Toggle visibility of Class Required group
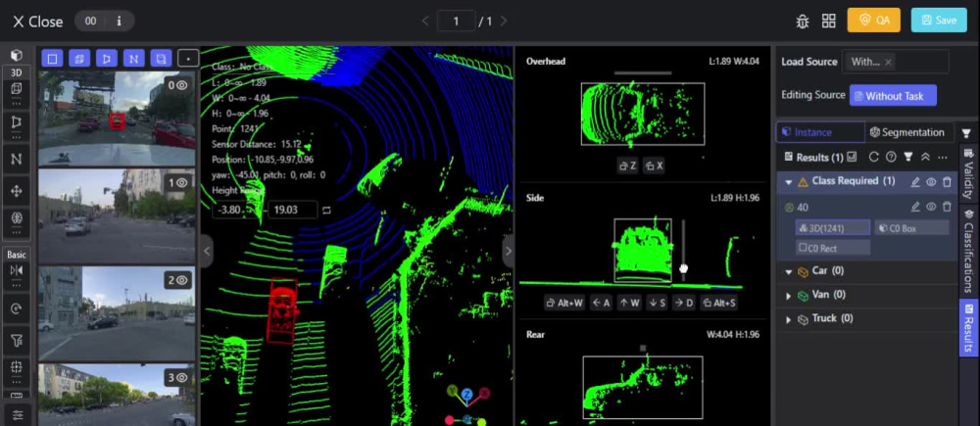This screenshot has height=426, width=980. coord(931,182)
